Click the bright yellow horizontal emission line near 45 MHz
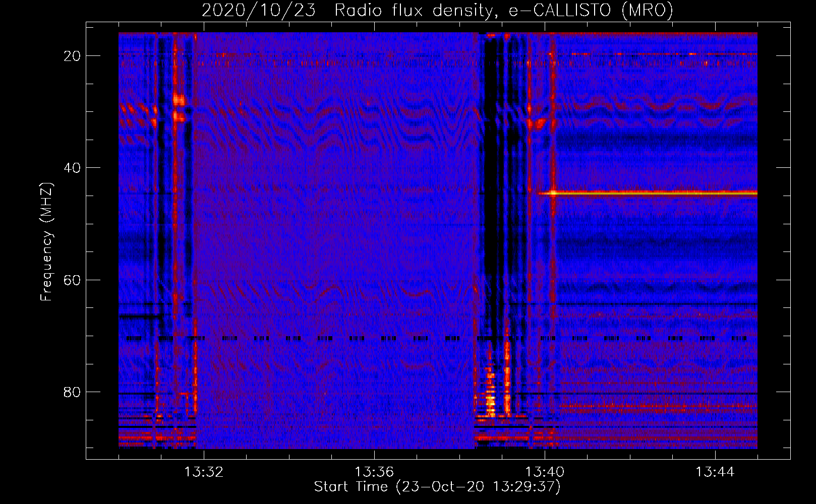The image size is (816, 504). click(x=648, y=193)
